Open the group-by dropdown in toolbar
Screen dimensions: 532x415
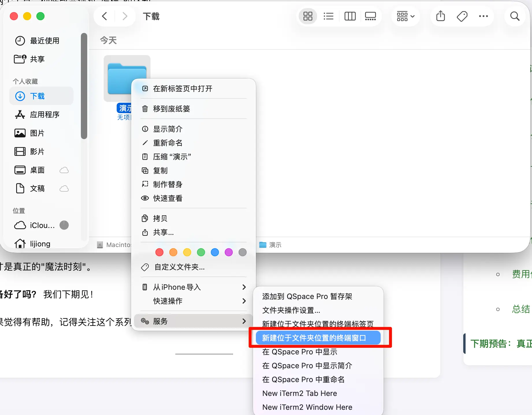405,16
